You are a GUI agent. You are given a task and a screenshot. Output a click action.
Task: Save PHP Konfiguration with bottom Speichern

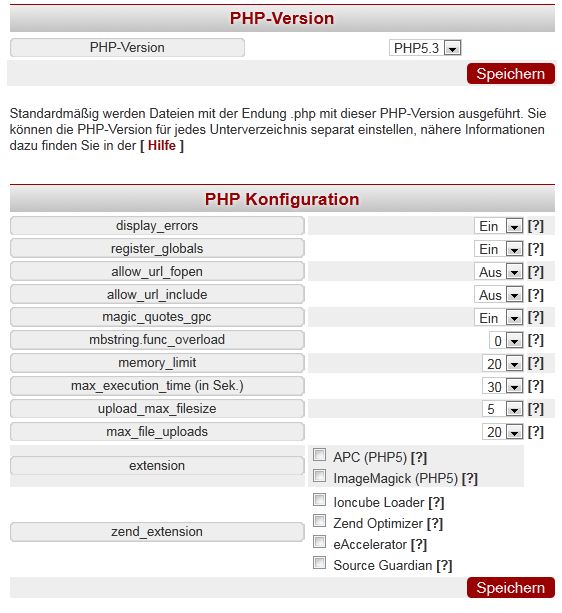point(510,588)
